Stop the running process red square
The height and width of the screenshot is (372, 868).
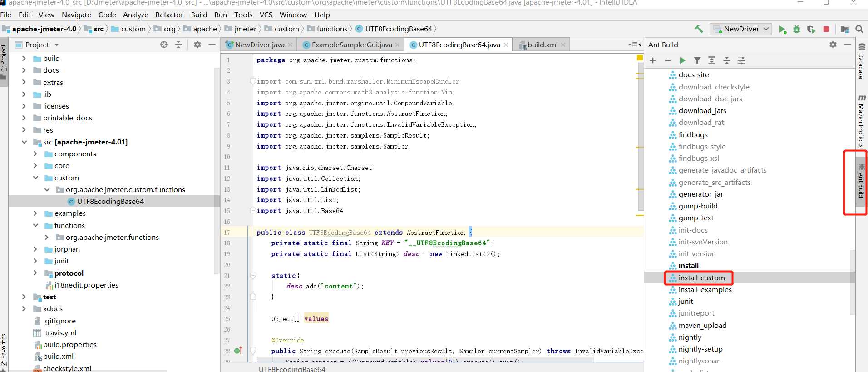(826, 29)
